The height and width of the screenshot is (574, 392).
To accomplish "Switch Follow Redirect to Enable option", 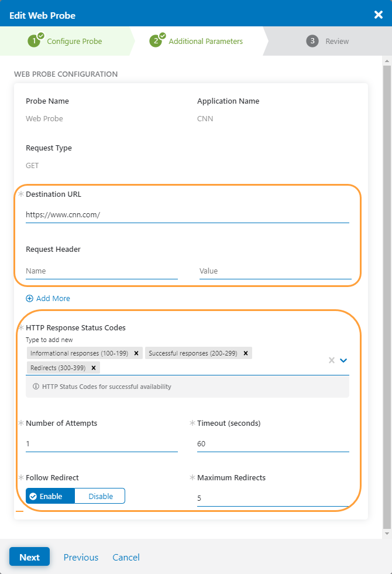I will pos(50,496).
